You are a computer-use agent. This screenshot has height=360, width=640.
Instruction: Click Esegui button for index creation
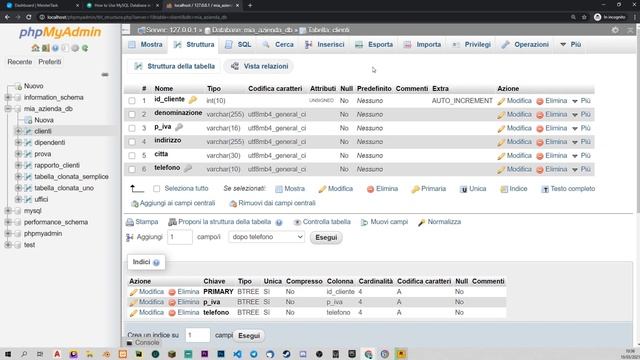pyautogui.click(x=249, y=336)
